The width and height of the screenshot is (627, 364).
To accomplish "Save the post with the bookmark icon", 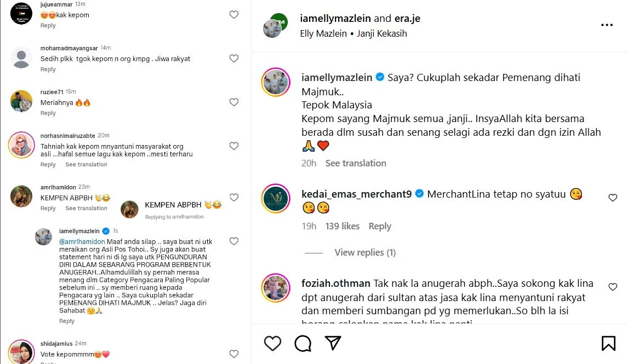I will tap(608, 343).
